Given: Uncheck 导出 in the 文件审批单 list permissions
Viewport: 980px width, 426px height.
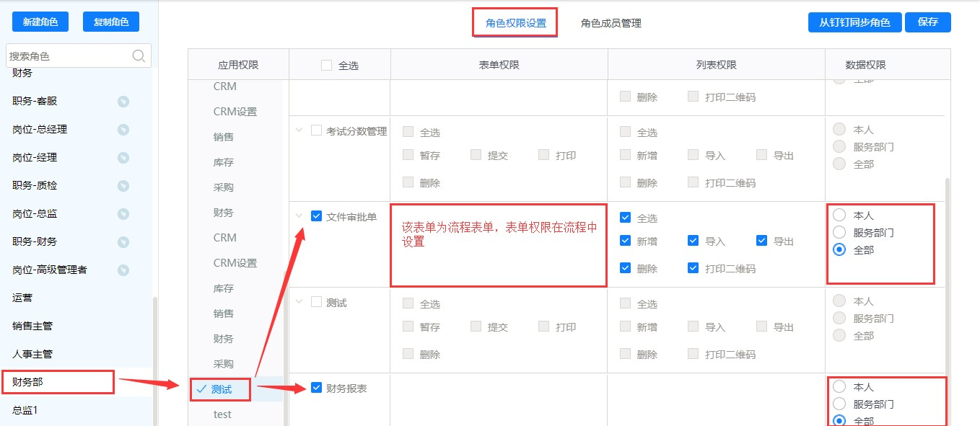Looking at the screenshot, I should point(761,241).
